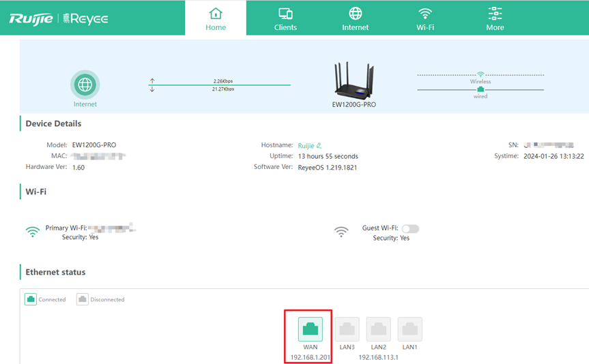Click the 21.27Kbps download rate
Screen dimensions: 589x364
[223, 89]
